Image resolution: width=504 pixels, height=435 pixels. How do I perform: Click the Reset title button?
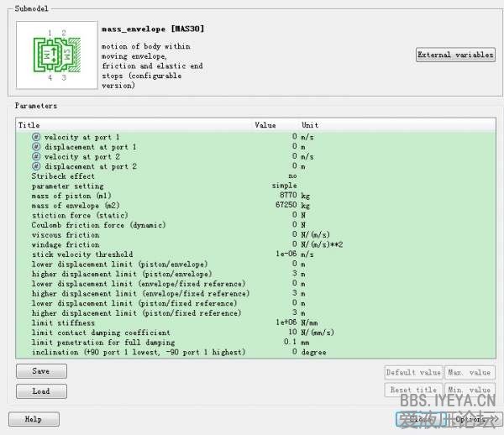(x=413, y=390)
